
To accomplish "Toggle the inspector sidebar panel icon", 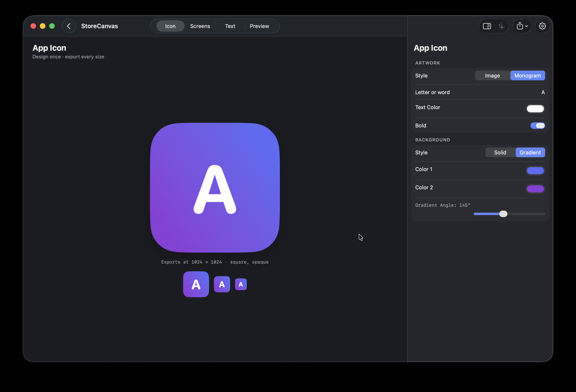I will pyautogui.click(x=487, y=26).
